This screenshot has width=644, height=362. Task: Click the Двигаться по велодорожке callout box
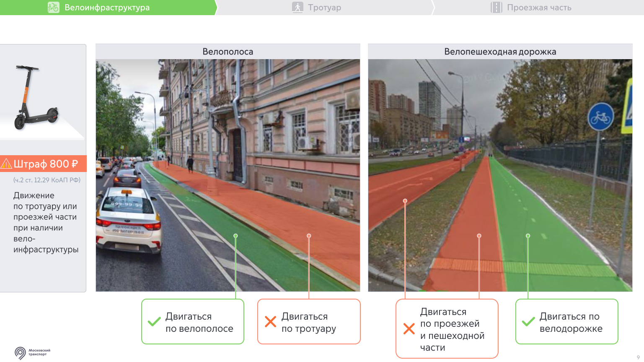tap(567, 322)
